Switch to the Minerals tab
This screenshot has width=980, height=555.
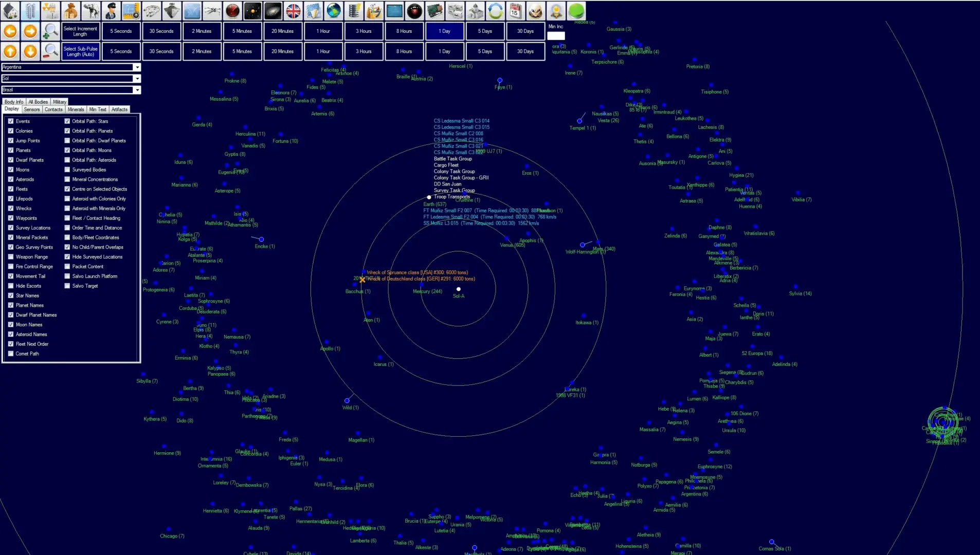click(x=76, y=109)
